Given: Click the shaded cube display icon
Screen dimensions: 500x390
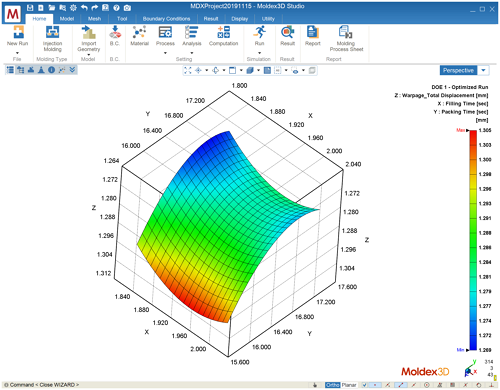Looking at the screenshot, I should [250, 70].
